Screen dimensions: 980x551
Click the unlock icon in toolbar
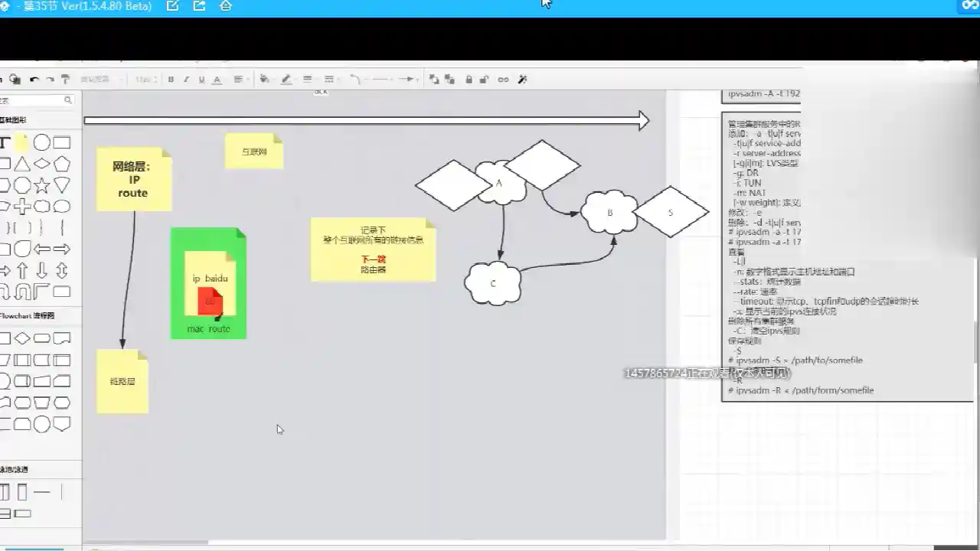(485, 80)
